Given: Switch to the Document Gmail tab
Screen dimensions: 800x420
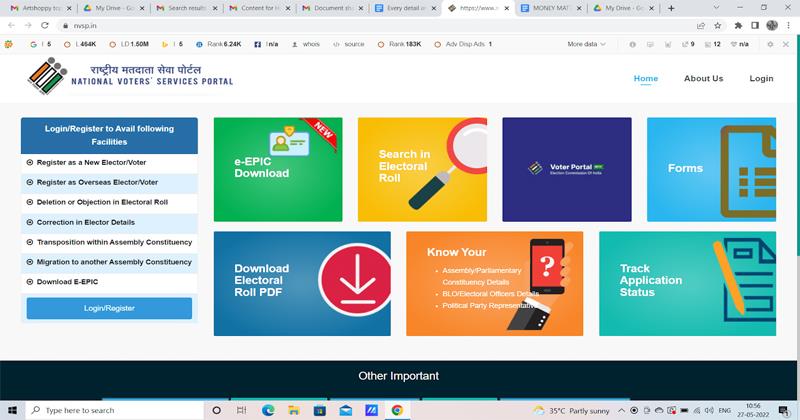Looking at the screenshot, I should pyautogui.click(x=332, y=8).
